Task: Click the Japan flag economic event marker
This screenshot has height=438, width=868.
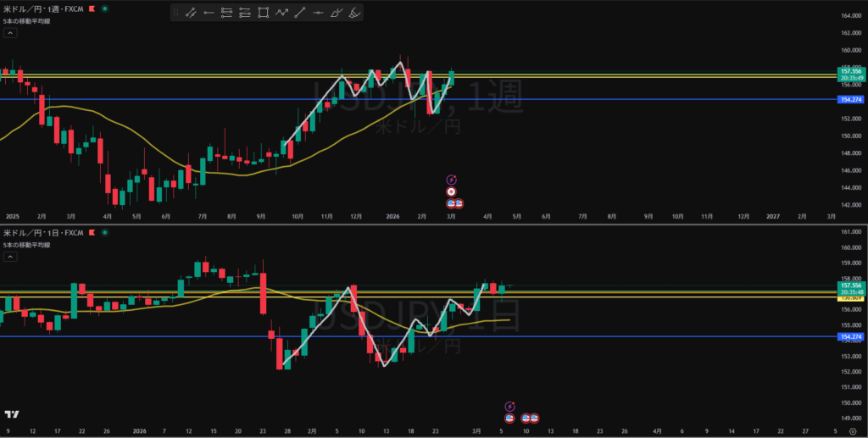Action: (452, 191)
